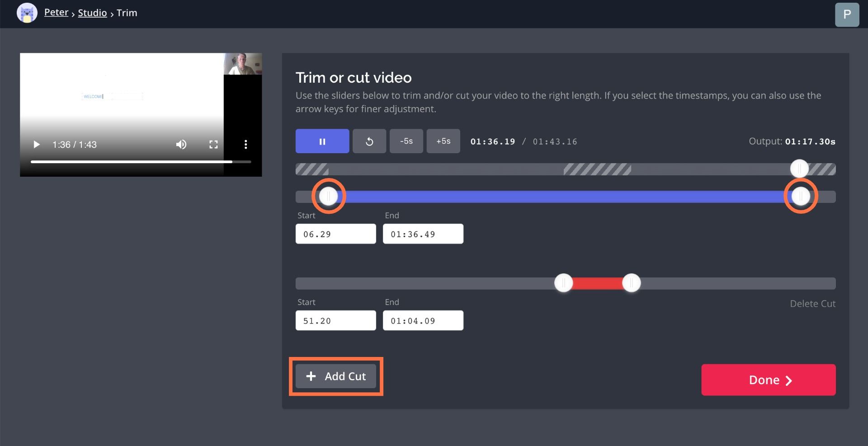Mute the video preview speaker icon

click(x=181, y=145)
